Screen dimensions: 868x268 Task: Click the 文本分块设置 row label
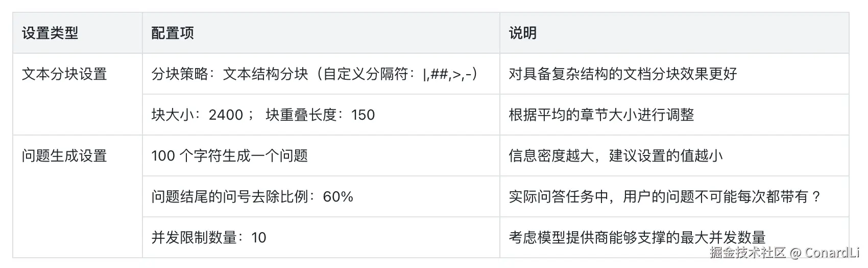pyautogui.click(x=64, y=74)
